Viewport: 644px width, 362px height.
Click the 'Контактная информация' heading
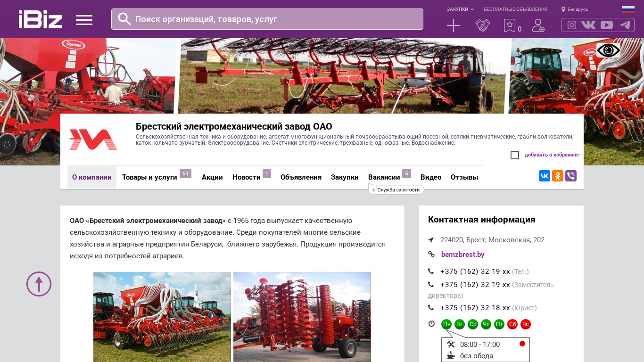coord(481,220)
